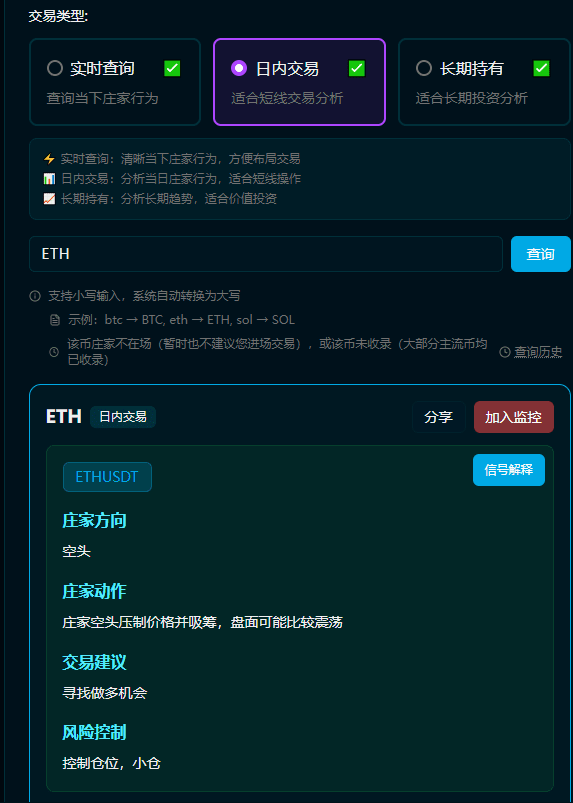573x803 pixels.
Task: Select the 实时查询 radio button
Action: pos(55,68)
